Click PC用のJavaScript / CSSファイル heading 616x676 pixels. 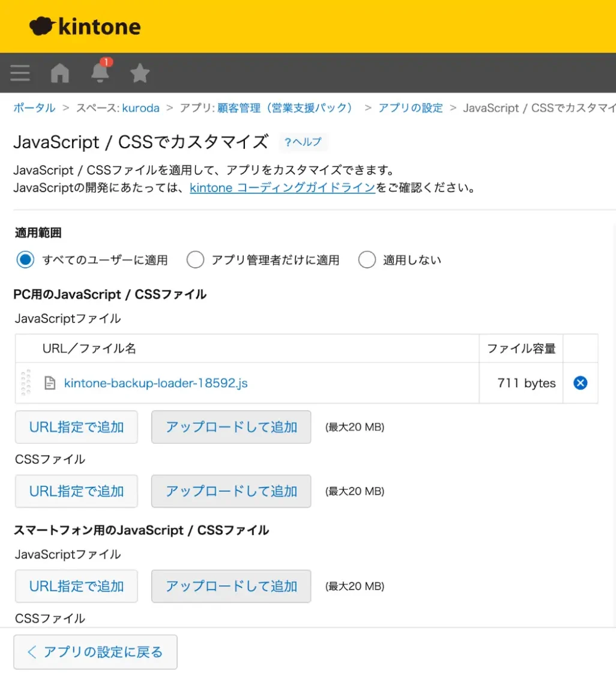pos(110,294)
